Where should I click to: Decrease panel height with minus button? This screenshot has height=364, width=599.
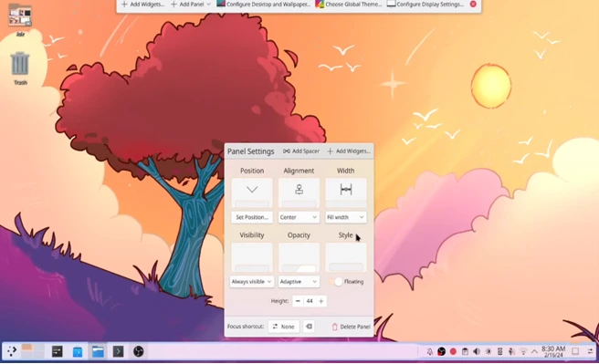(298, 301)
